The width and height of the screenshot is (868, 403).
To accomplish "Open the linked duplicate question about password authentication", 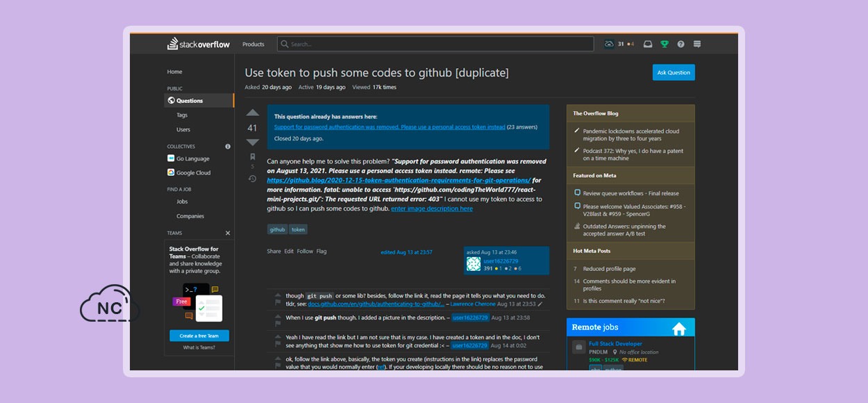I will pyautogui.click(x=390, y=127).
